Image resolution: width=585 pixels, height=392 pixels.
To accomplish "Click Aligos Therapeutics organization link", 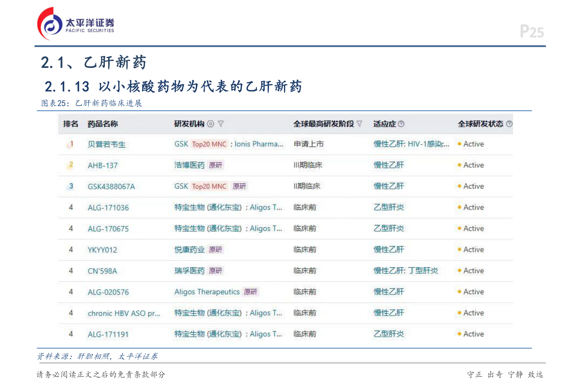I will point(207,292).
